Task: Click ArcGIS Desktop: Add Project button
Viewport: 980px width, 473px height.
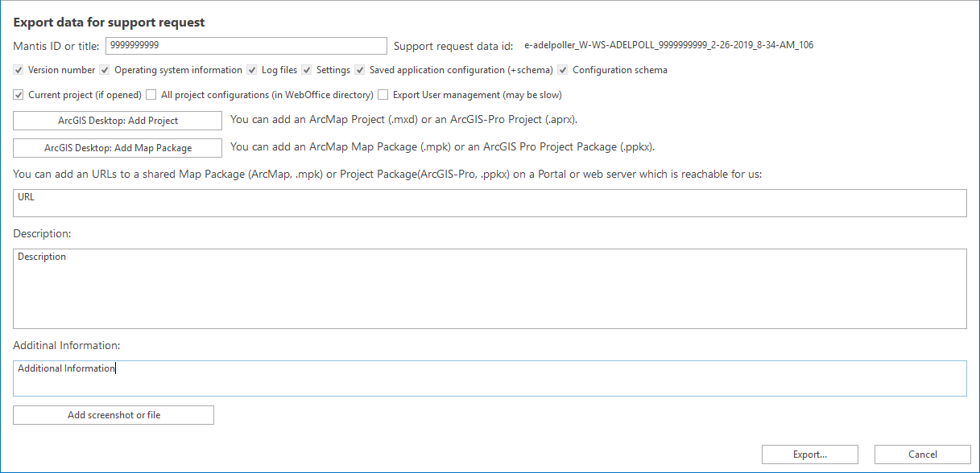Action: pyautogui.click(x=117, y=120)
